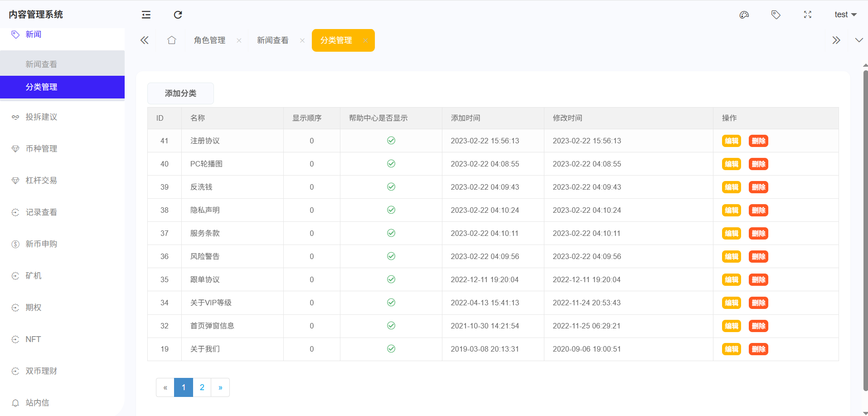Toggle help center check for 风险警告 row

(x=391, y=256)
